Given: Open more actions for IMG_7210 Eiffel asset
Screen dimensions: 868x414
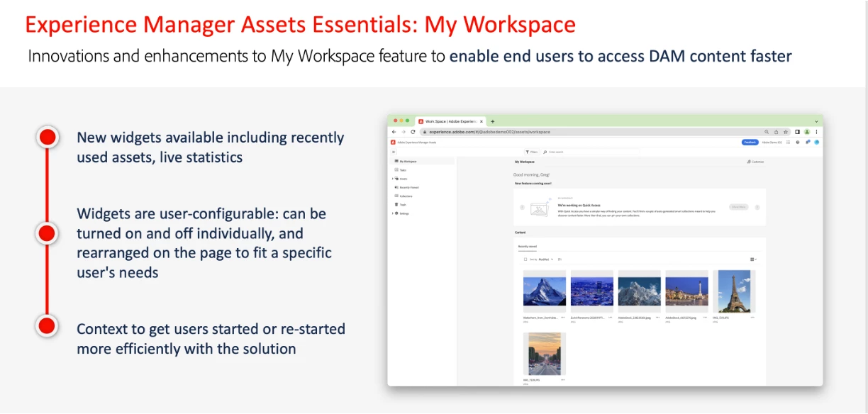Looking at the screenshot, I should [x=752, y=318].
